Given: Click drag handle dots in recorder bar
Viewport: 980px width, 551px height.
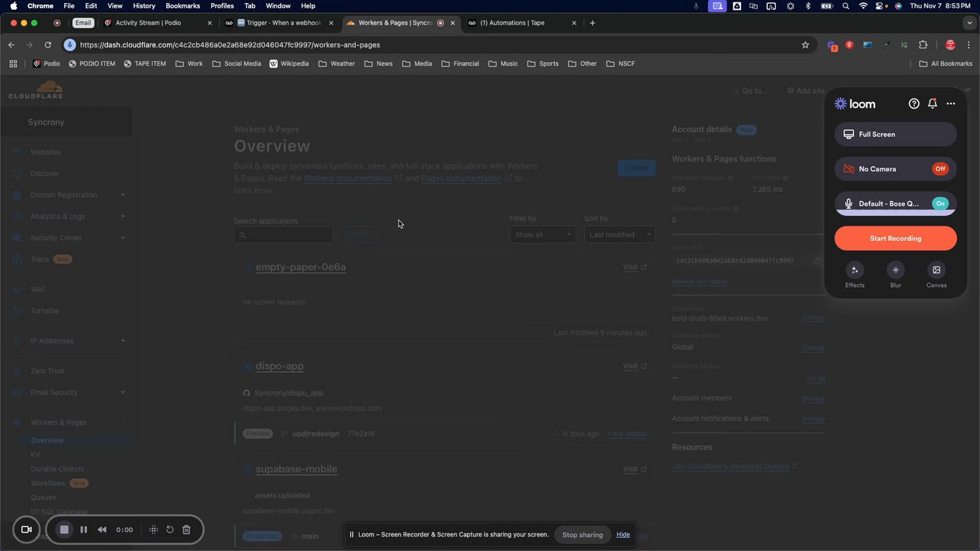Looking at the screenshot, I should 153,530.
